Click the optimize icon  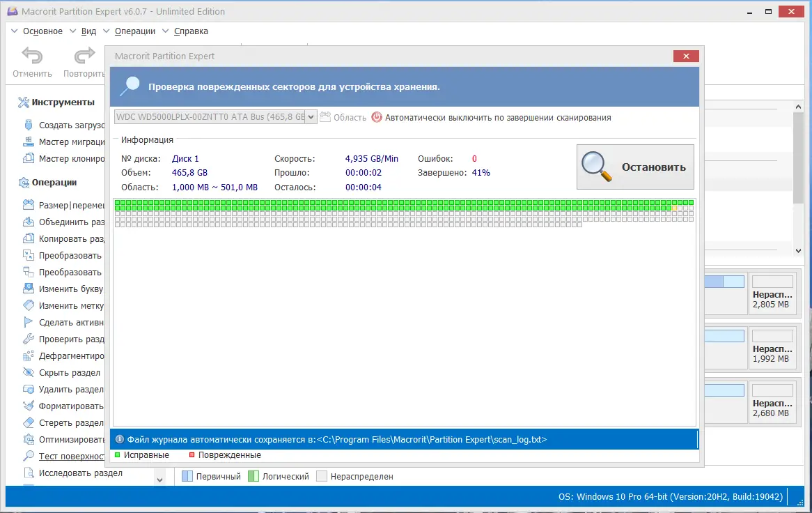(29, 439)
